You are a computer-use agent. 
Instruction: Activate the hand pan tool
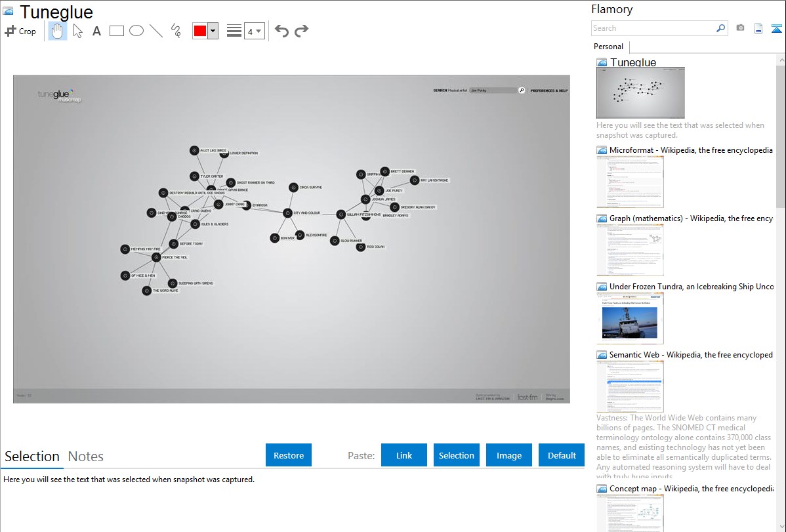[x=57, y=31]
